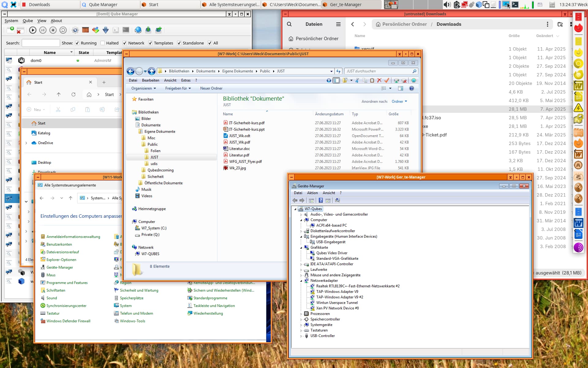
Task: Click the red delete X in JUST toolbar
Action: coord(379,80)
